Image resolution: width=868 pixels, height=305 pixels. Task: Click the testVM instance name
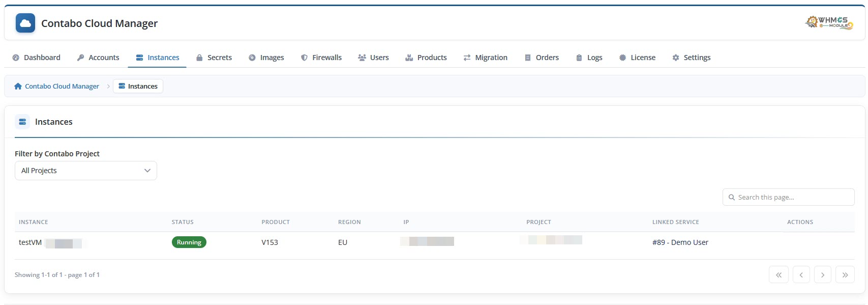coord(31,242)
